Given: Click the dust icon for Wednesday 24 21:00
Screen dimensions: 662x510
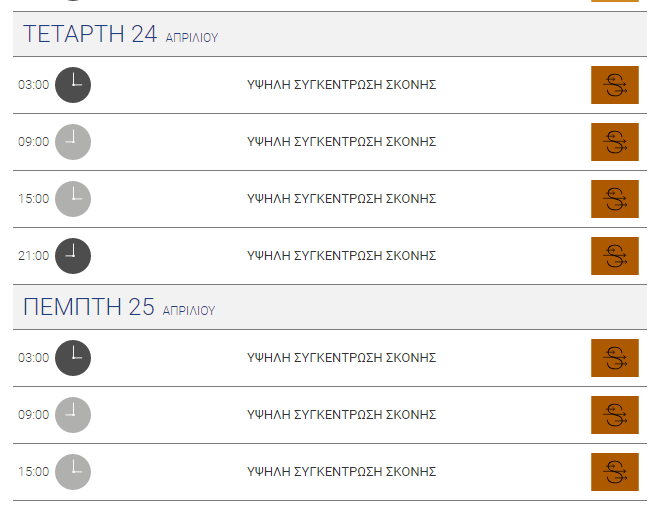Looking at the screenshot, I should coord(615,256).
